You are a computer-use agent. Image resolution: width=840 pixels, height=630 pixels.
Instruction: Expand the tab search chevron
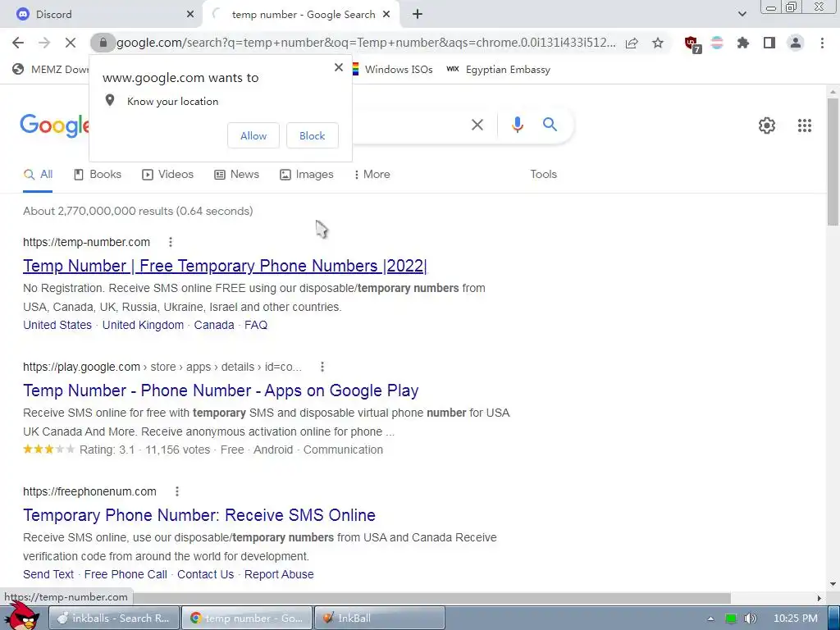742,15
